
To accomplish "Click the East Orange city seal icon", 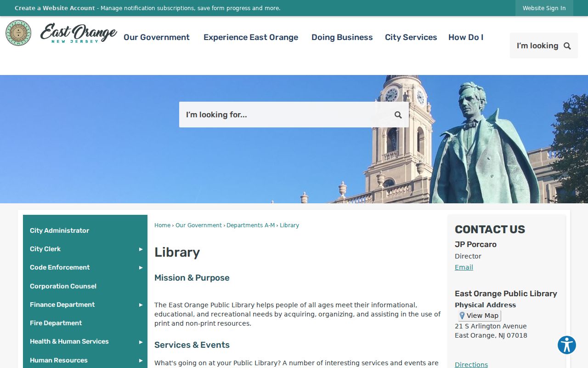I will point(18,33).
